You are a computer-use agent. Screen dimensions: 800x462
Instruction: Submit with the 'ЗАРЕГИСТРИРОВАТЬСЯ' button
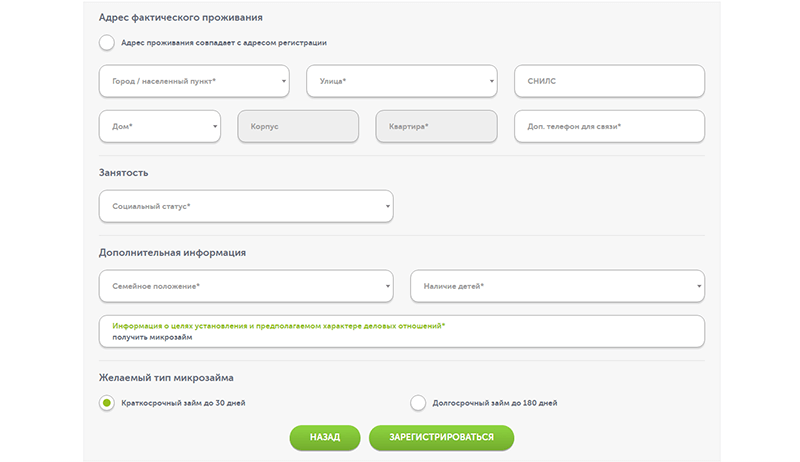[x=441, y=438]
